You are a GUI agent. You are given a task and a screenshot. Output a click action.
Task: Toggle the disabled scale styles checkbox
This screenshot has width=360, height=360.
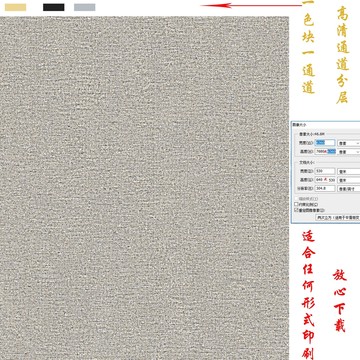click(296, 199)
